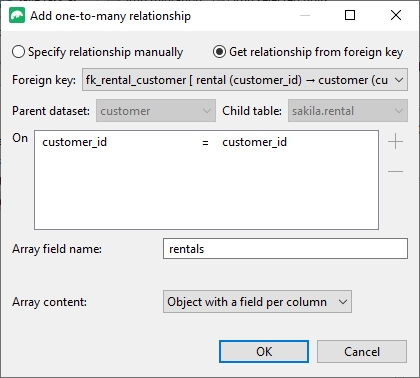This screenshot has height=378, width=420.
Task: Select the right customer_id field in On list
Action: [254, 142]
